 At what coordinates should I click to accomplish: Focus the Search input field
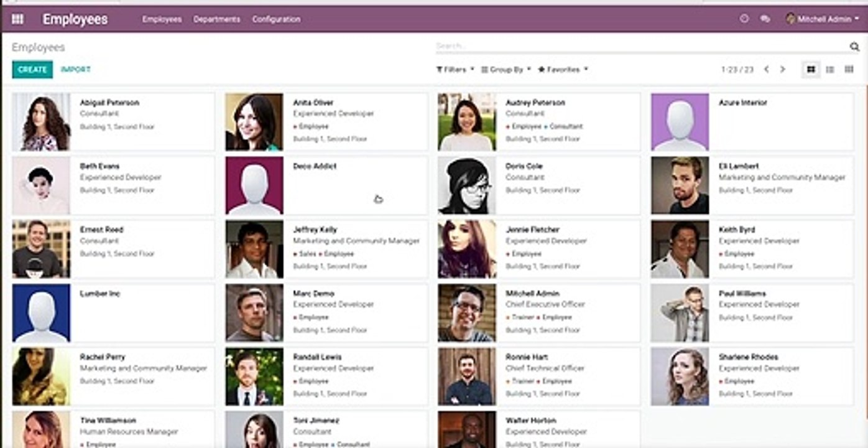642,47
